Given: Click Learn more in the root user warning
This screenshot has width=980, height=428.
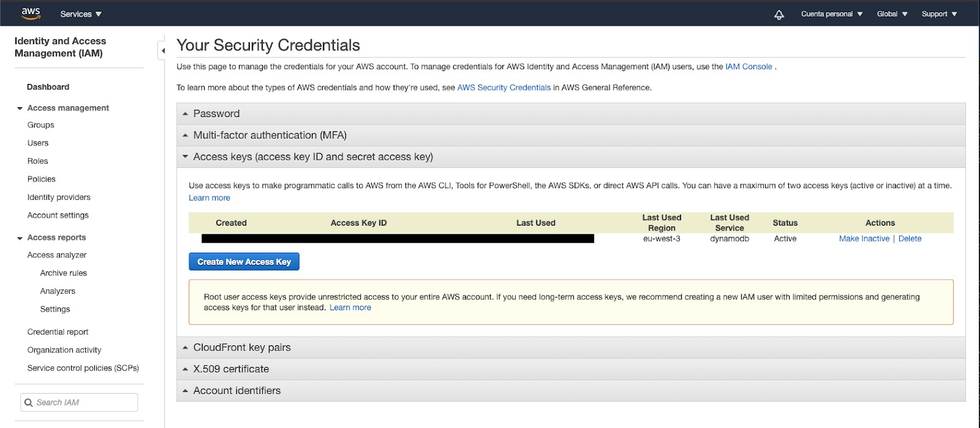Looking at the screenshot, I should coord(350,308).
